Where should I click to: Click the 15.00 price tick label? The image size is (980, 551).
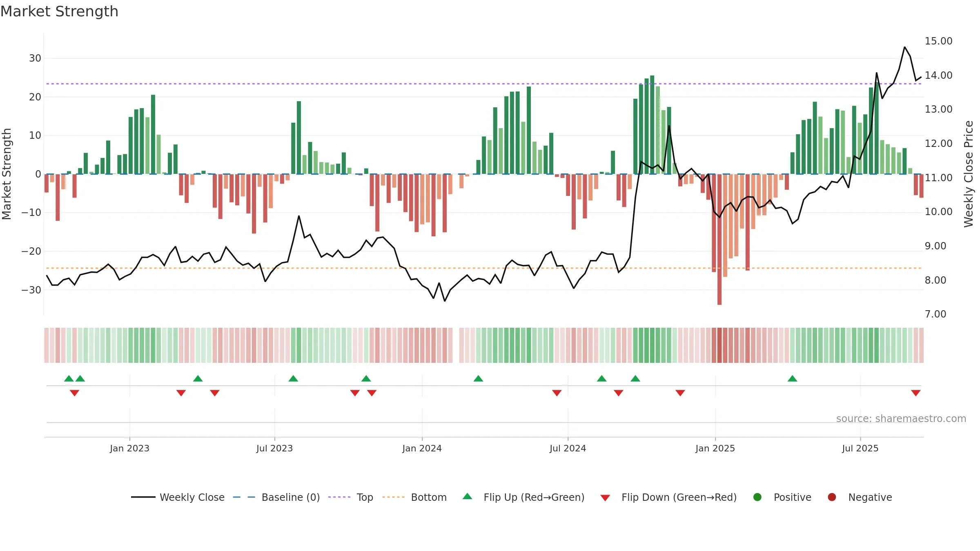(x=938, y=41)
